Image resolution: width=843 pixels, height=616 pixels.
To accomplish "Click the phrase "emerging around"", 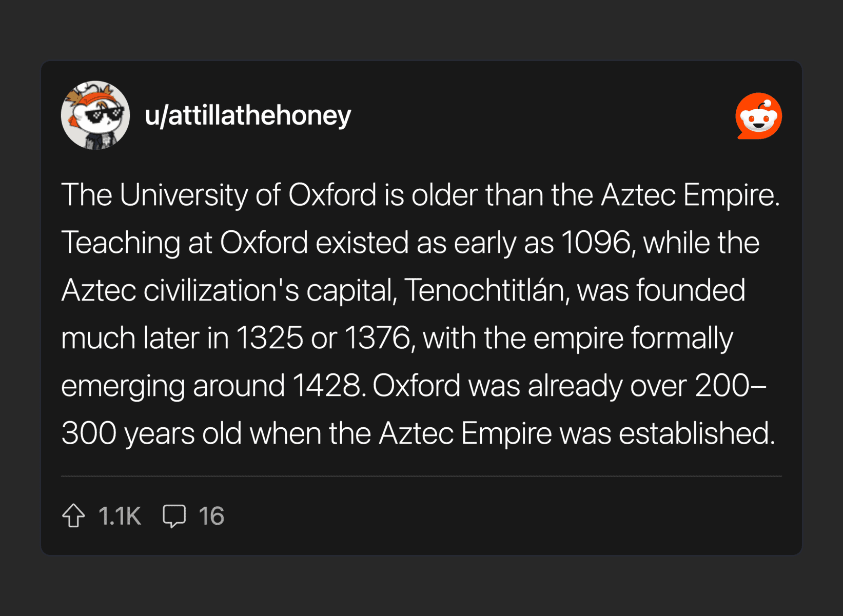I will 173,386.
